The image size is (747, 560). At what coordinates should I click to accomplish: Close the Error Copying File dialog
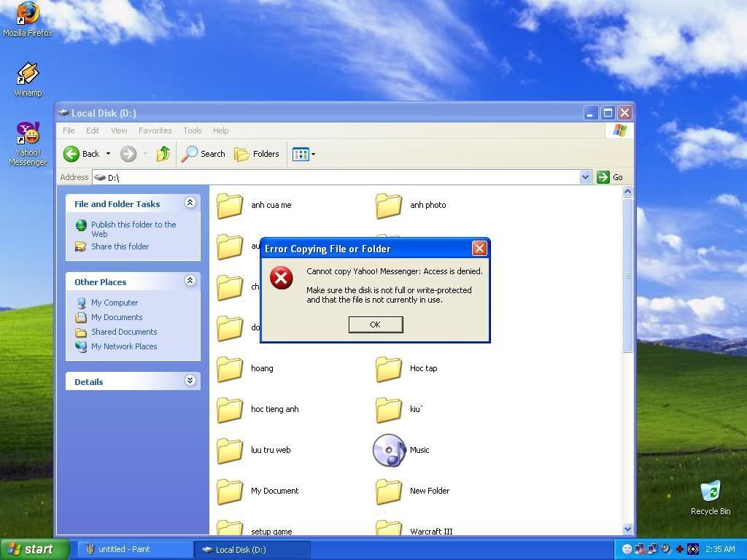(x=479, y=249)
